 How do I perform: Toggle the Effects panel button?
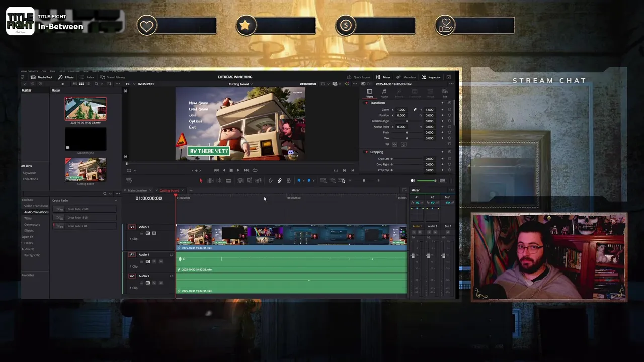point(66,77)
